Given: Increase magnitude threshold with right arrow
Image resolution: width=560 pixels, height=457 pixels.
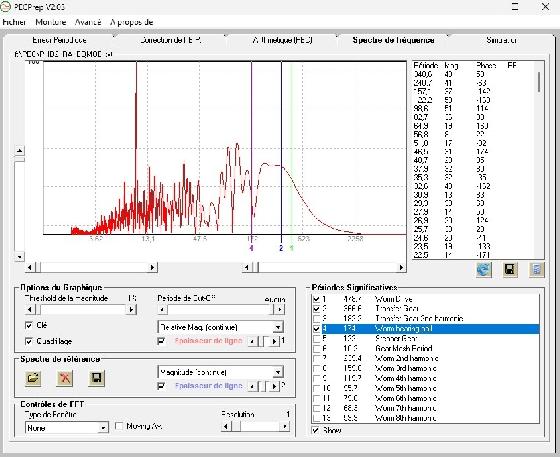Looking at the screenshot, I should click(x=131, y=309).
